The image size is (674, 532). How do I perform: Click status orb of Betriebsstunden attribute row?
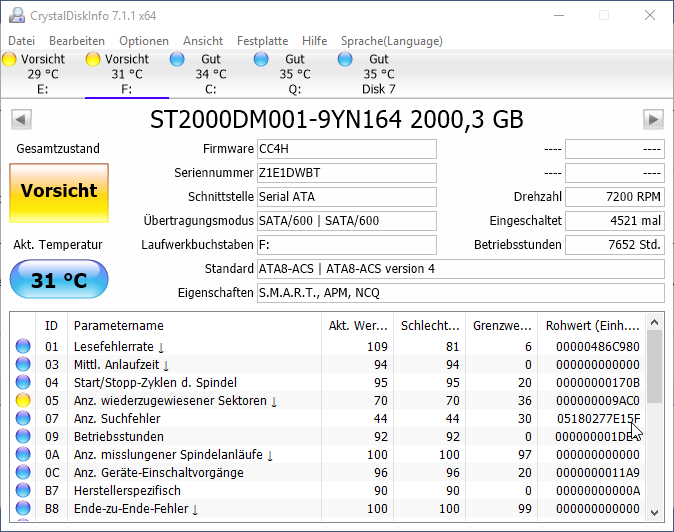(x=23, y=436)
